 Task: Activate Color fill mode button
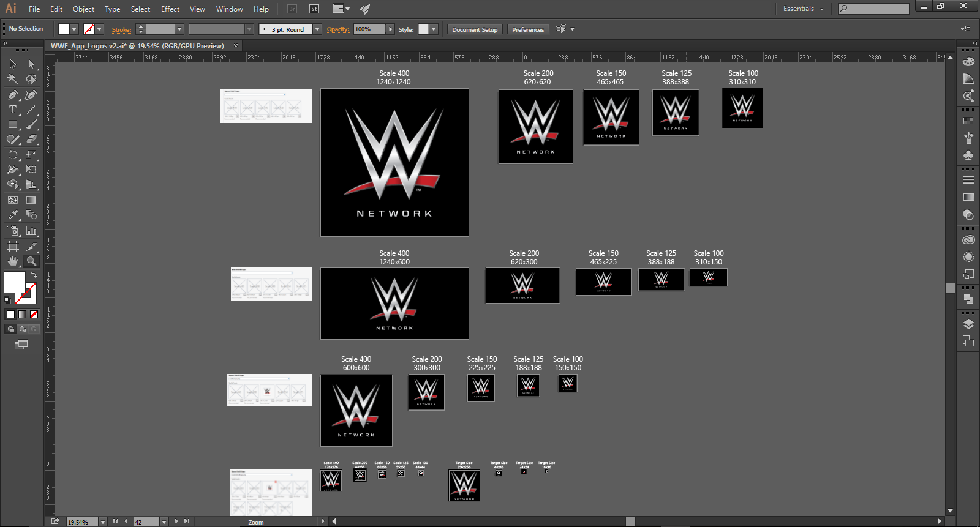click(10, 314)
